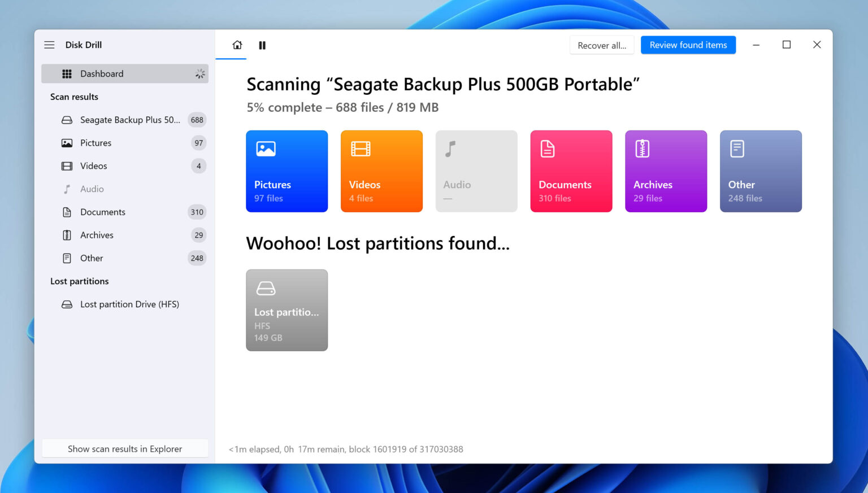Show Archives scan results in sidebar

click(97, 235)
